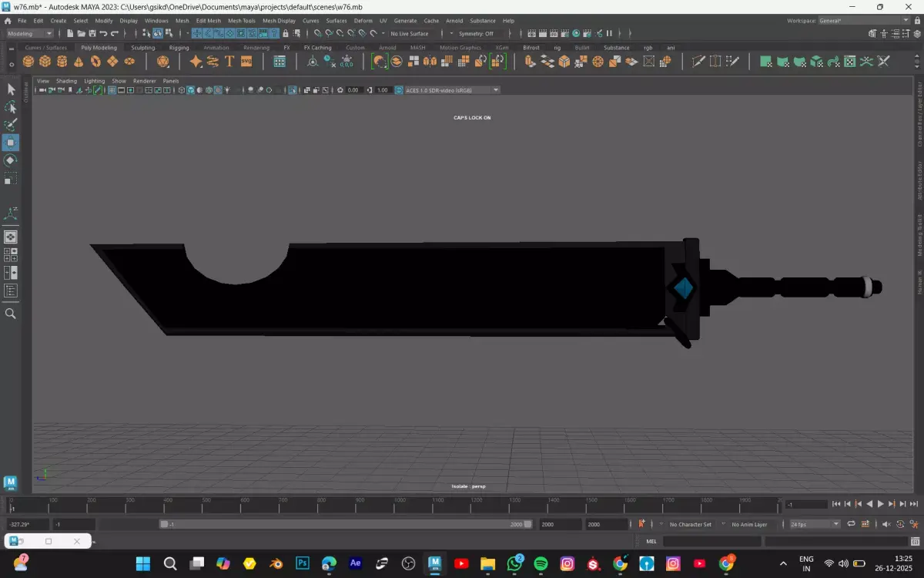Click the new scene icon
The image size is (924, 578).
[71, 34]
